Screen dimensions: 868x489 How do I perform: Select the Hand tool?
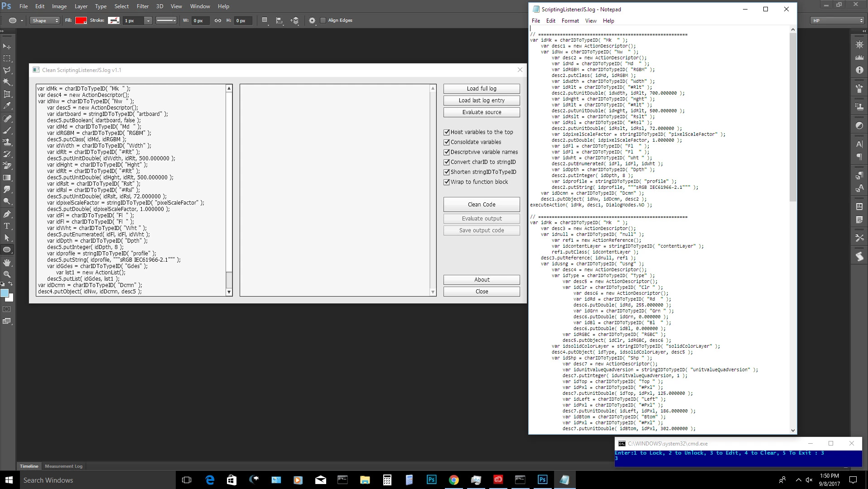pyautogui.click(x=7, y=263)
